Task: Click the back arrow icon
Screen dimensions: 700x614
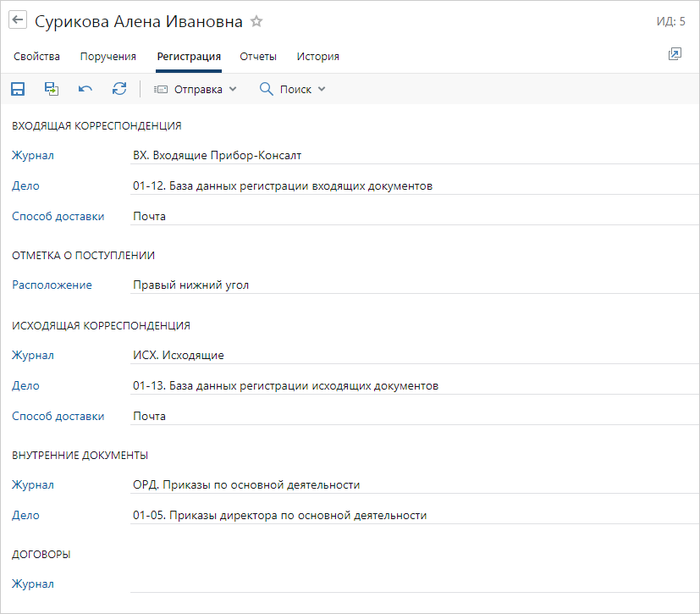Action: (x=18, y=20)
